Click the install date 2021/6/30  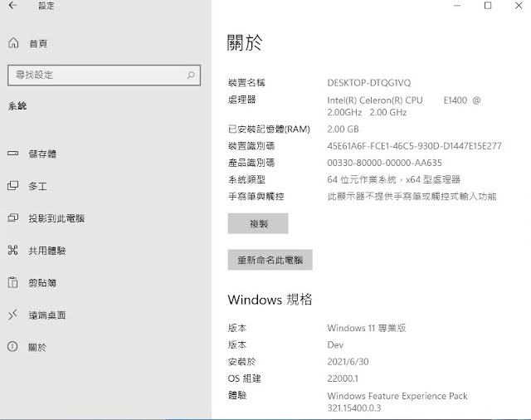(x=348, y=362)
